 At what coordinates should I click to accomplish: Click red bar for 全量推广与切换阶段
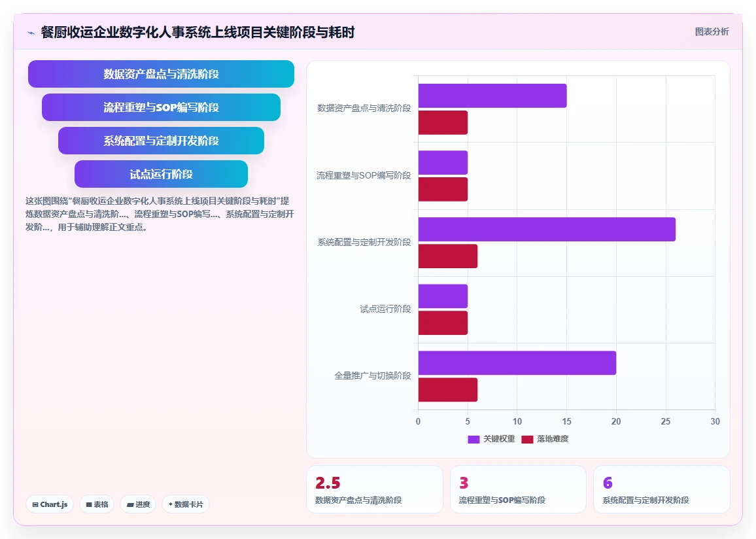pyautogui.click(x=448, y=390)
